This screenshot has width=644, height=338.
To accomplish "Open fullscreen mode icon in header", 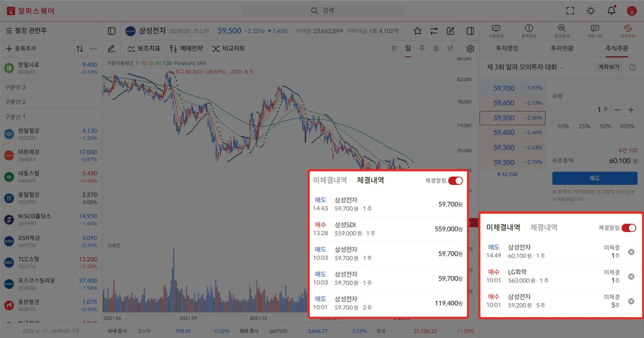I will (x=570, y=11).
